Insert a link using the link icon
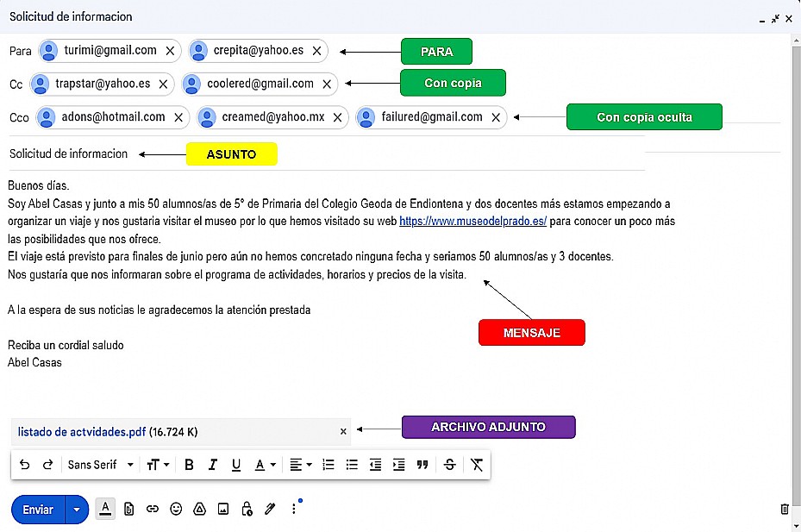The height and width of the screenshot is (532, 801). click(x=153, y=510)
